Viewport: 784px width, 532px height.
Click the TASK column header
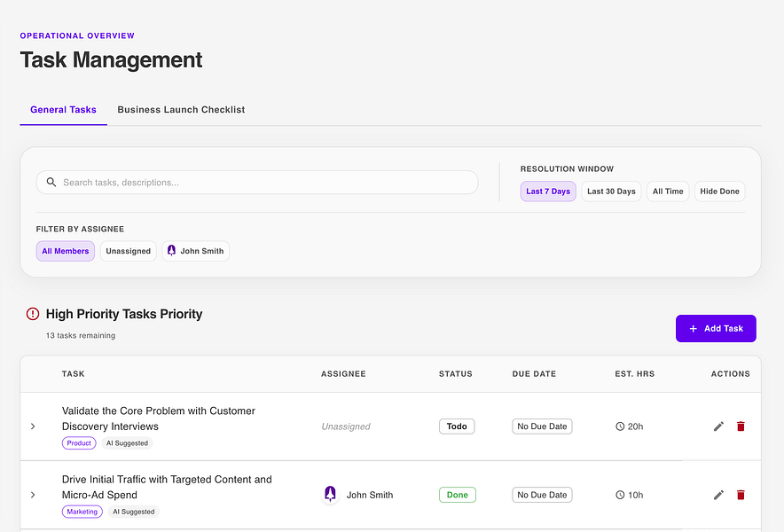tap(73, 373)
